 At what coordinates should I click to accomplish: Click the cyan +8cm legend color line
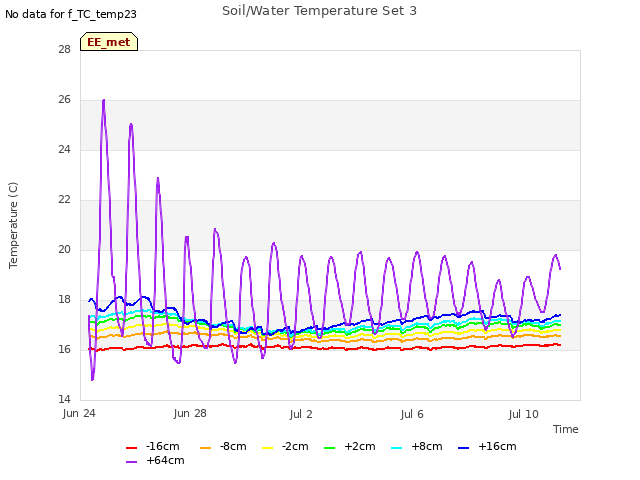click(396, 448)
